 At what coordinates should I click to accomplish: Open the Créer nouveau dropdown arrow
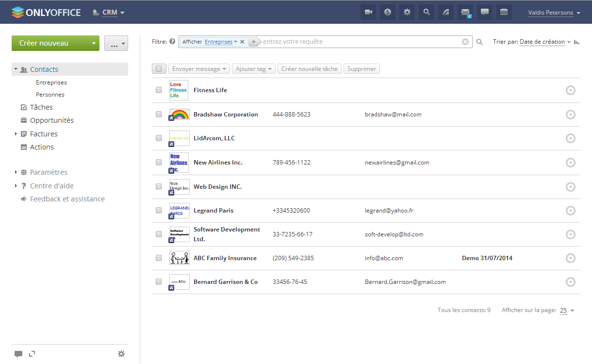94,43
